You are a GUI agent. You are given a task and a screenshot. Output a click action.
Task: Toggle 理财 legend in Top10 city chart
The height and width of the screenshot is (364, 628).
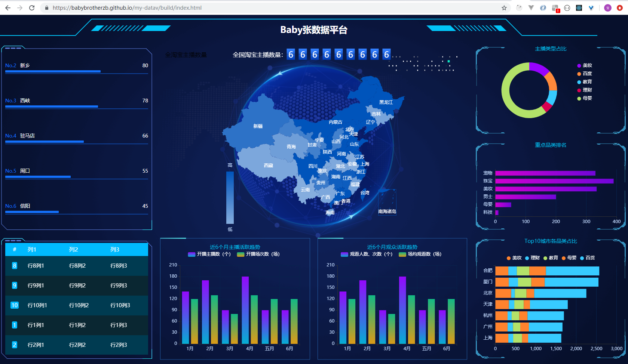[533, 258]
